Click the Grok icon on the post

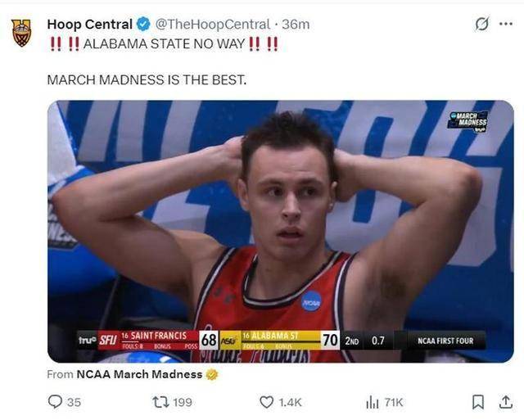(x=482, y=24)
